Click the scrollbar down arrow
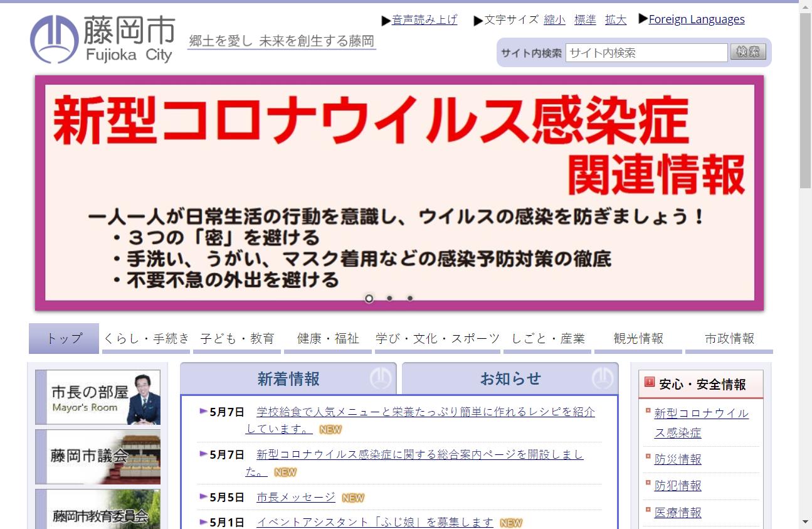This screenshot has width=812, height=529. click(x=805, y=522)
